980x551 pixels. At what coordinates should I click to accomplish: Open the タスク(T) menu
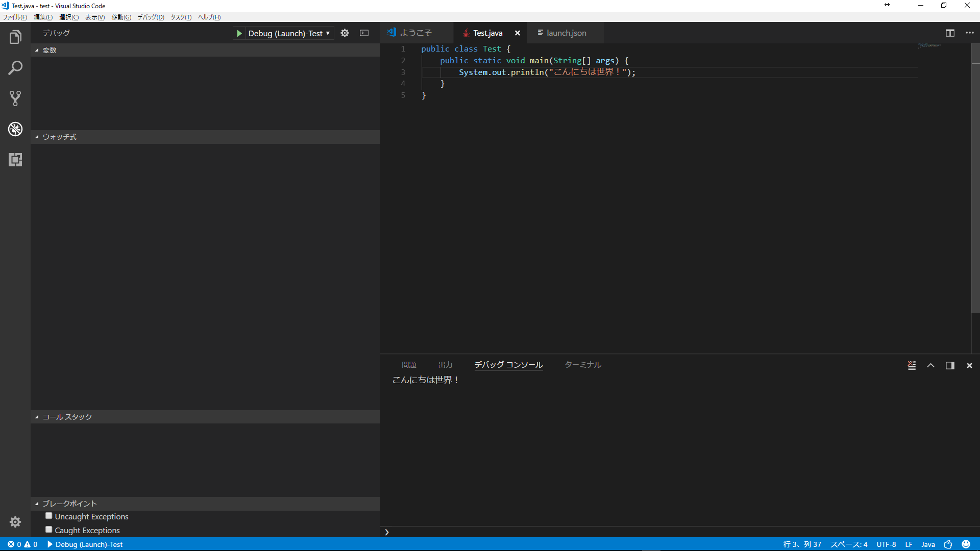[x=181, y=17]
